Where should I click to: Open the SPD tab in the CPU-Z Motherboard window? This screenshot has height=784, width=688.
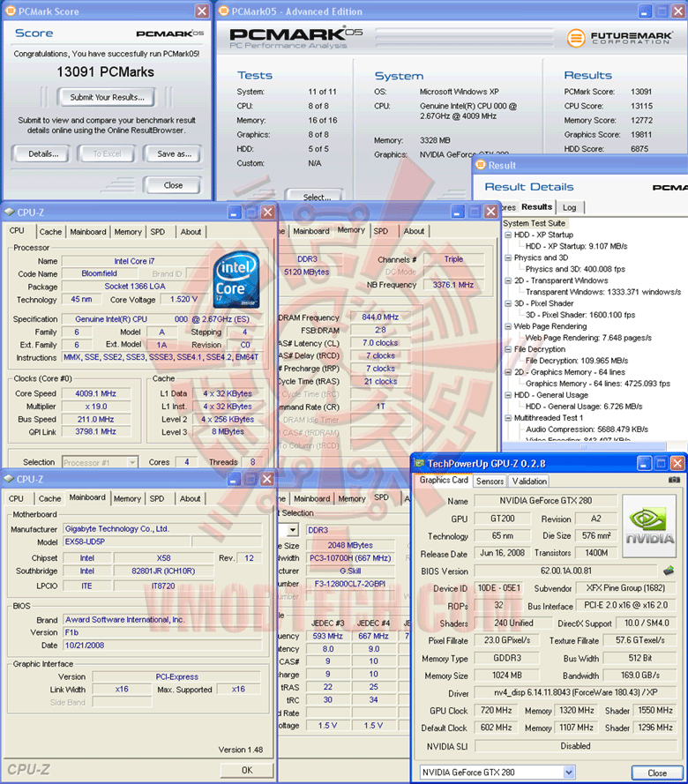[x=157, y=498]
